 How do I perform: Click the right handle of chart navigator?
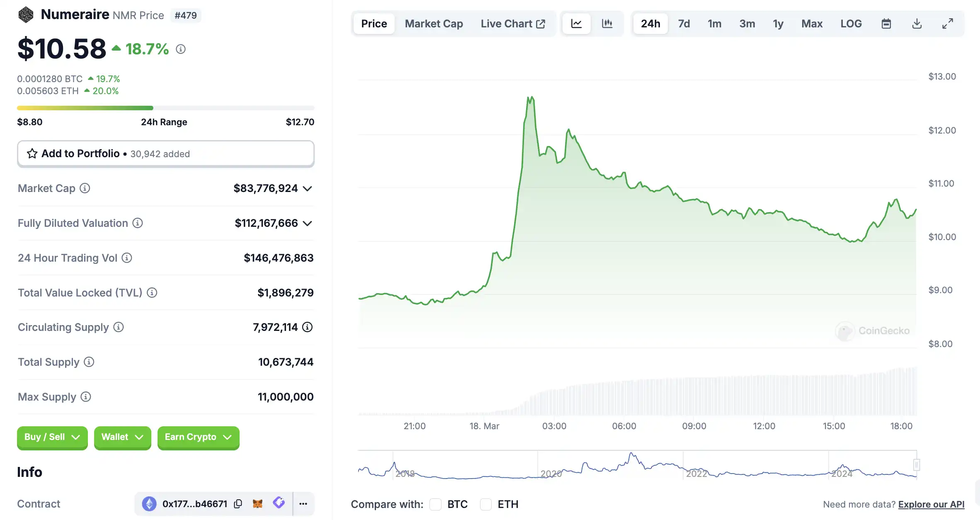[917, 465]
